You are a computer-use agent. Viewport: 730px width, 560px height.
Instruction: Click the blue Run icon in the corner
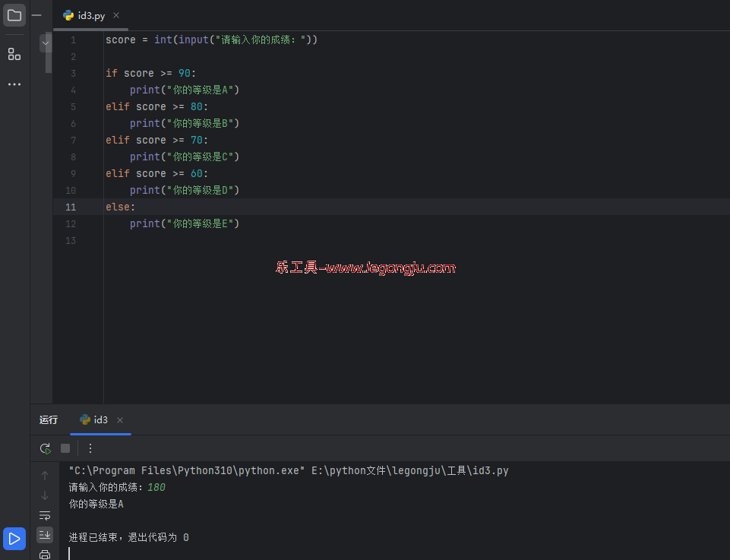pyautogui.click(x=14, y=538)
